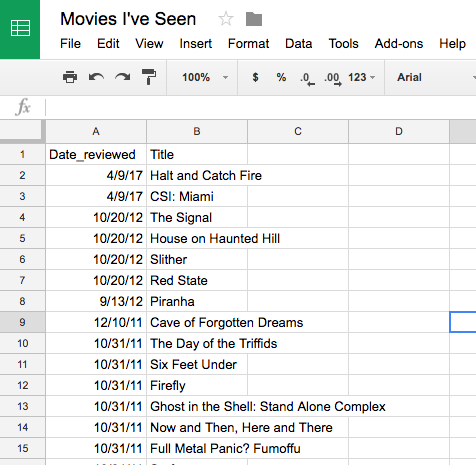476x465 pixels.
Task: Select column A header
Action: click(96, 131)
